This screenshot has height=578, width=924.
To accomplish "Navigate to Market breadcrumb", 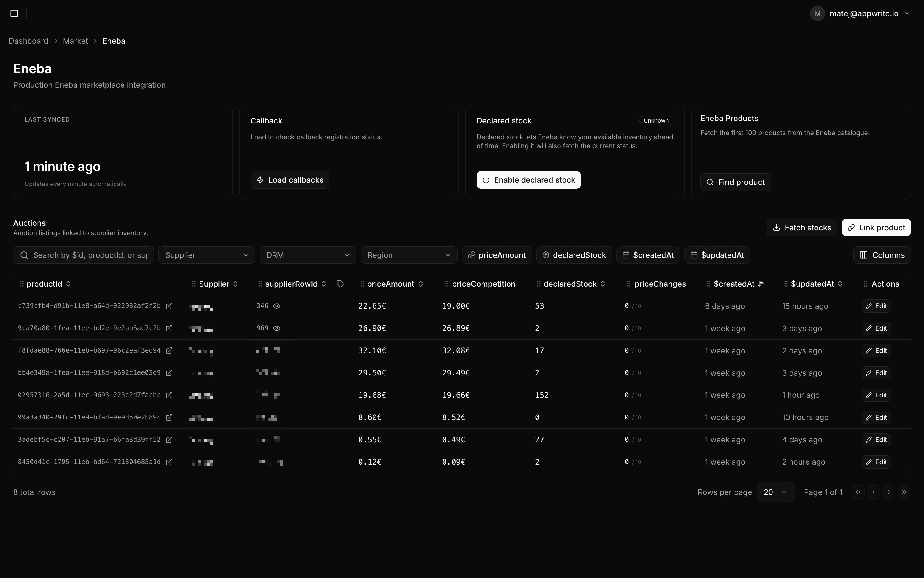I will pos(75,41).
